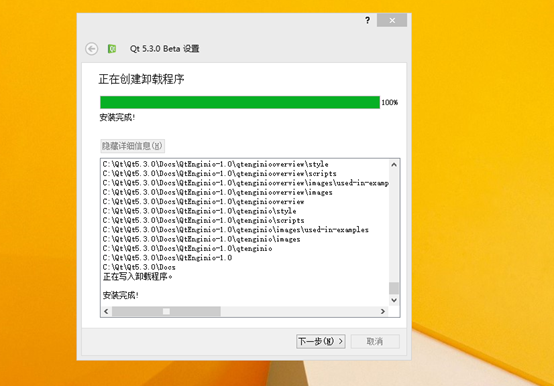The width and height of the screenshot is (554, 386).
Task: Click the log line ending in qtenginio\images
Action: click(201, 239)
